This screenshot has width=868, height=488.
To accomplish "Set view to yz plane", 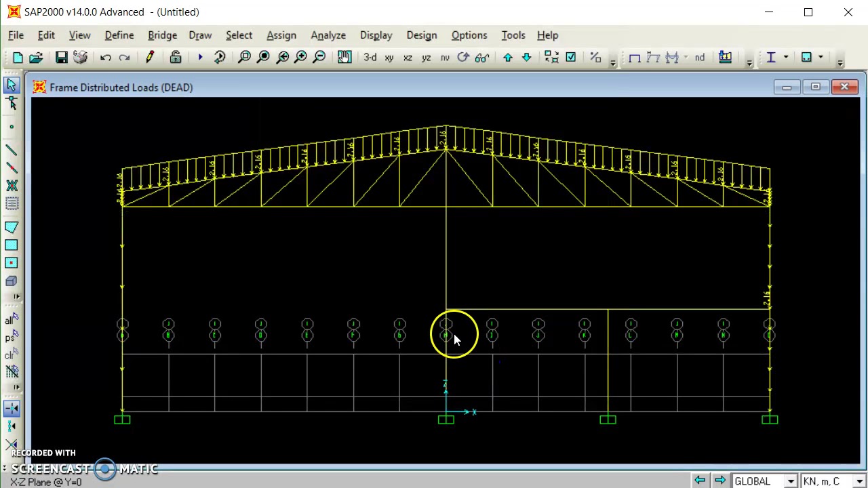I will click(426, 58).
